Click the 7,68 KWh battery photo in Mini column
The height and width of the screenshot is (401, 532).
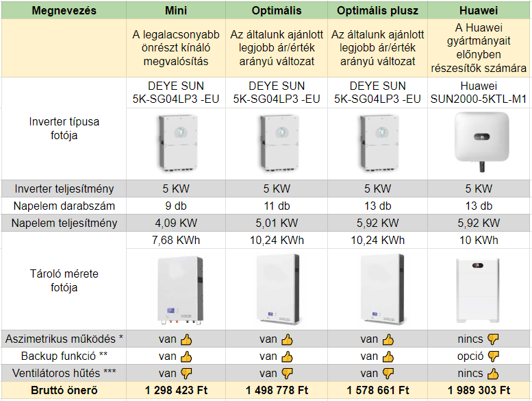tap(181, 291)
